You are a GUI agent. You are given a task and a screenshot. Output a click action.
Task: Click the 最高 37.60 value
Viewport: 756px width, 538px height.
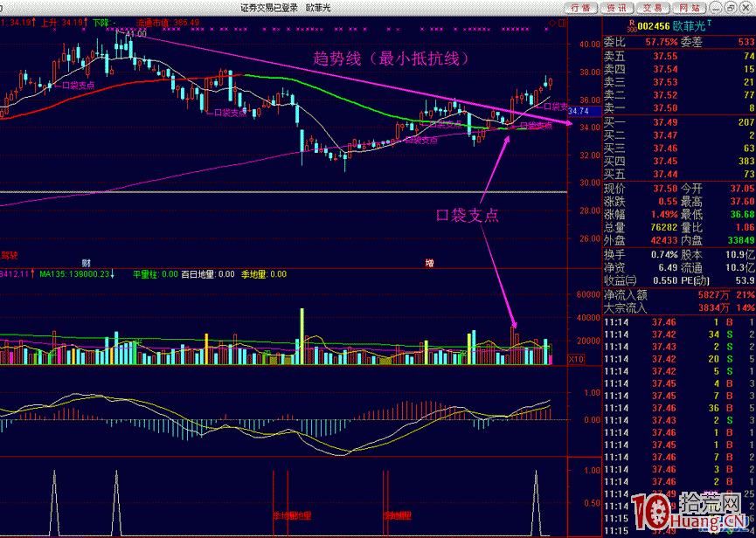click(x=742, y=202)
